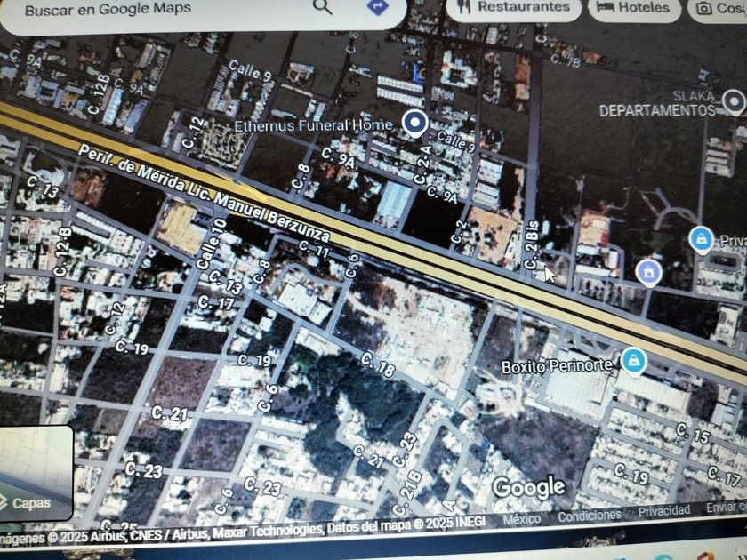Screen dimensions: 747x560
Task: Click the C. 2-A street label
Action: point(422,164)
